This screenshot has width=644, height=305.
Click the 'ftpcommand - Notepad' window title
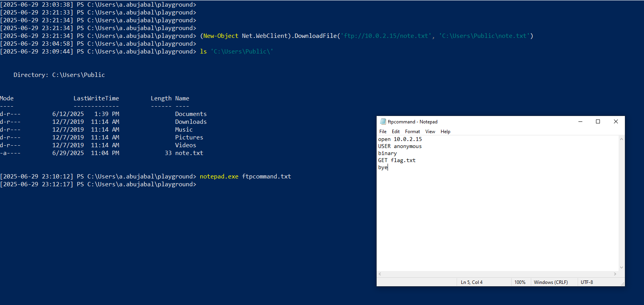(413, 122)
